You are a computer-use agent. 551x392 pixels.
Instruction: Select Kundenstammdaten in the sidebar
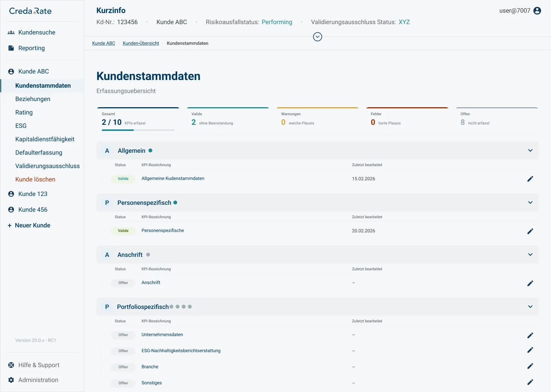tap(43, 86)
